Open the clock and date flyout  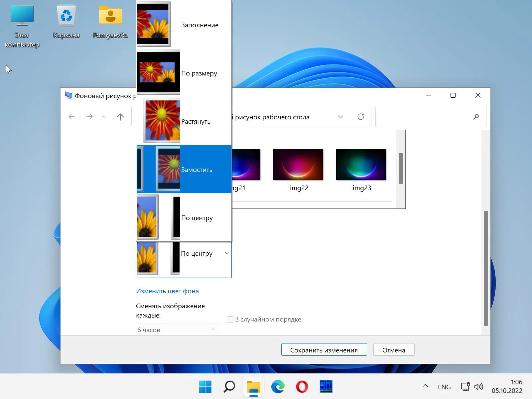507,386
